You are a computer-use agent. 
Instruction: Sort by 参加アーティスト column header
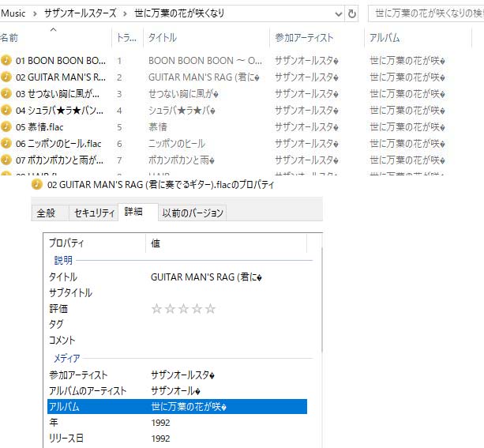(317, 38)
